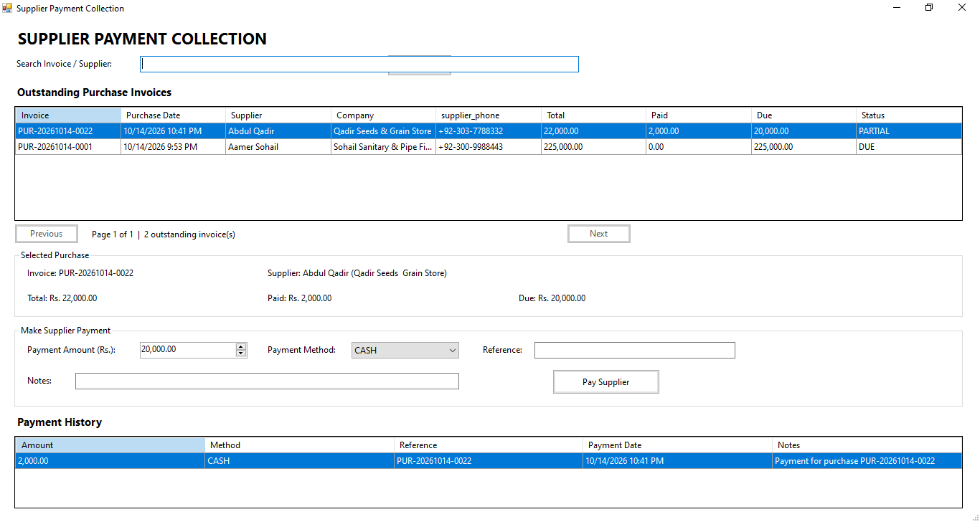
Task: Click the Reference column header in Payment History
Action: click(489, 445)
